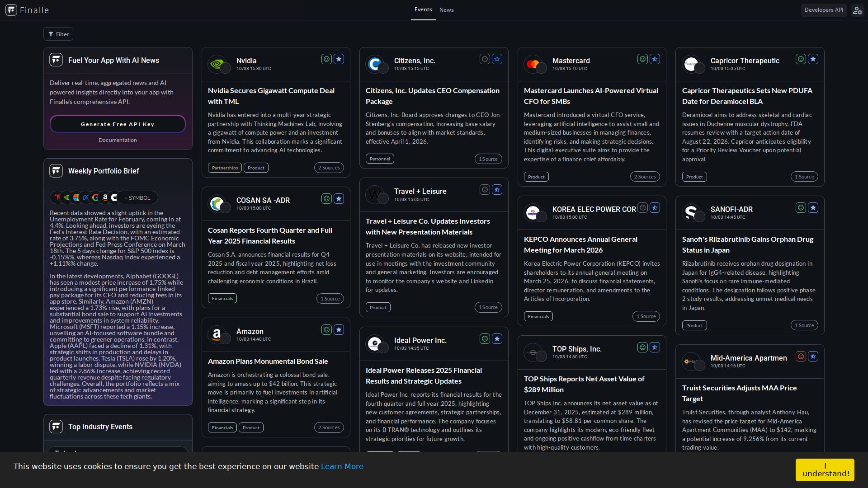Screen dimensions: 868x488
Task: Switch to the News tab
Action: click(446, 10)
